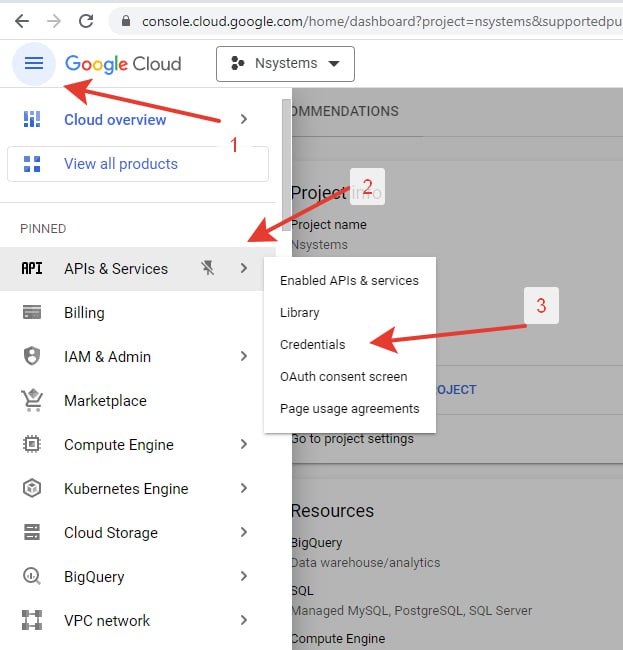Click Data warehouse/analytics description text

(366, 563)
